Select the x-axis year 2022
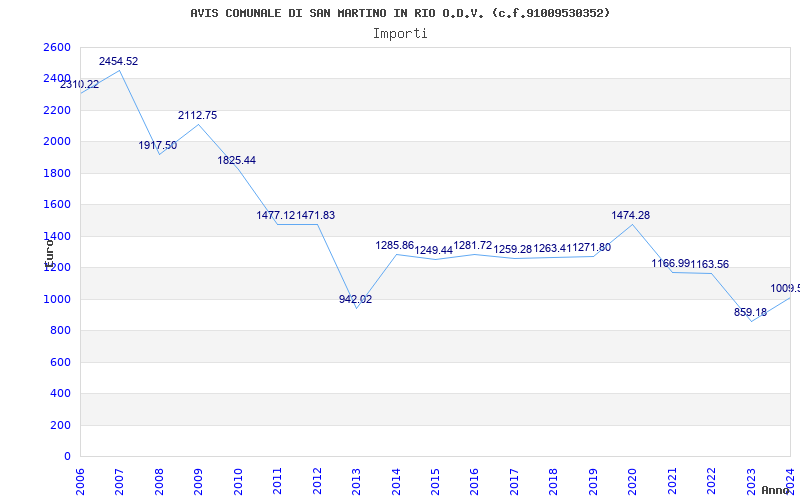Viewport: 800px width, 500px height. 711,481
